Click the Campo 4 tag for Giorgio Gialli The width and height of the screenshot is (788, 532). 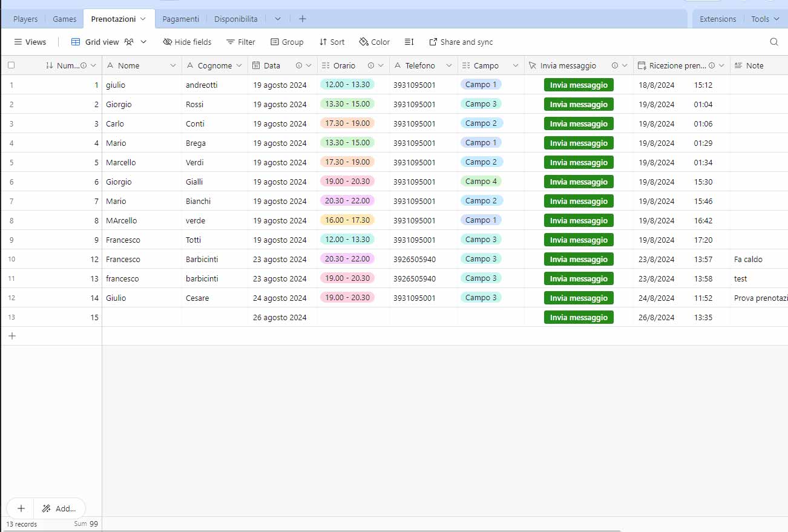pos(481,181)
